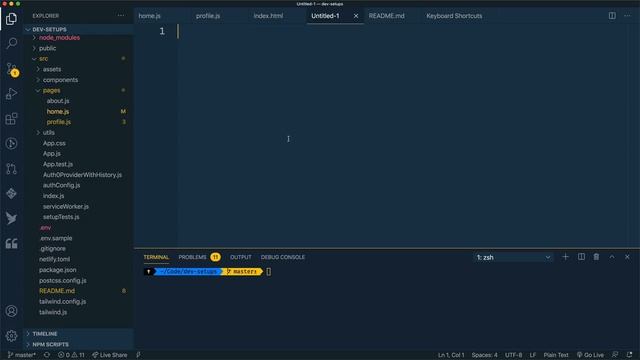Open the Search view

(11, 43)
